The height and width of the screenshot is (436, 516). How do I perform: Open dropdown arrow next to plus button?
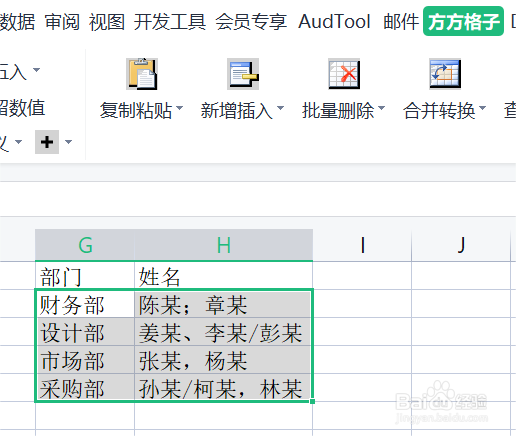click(x=68, y=142)
